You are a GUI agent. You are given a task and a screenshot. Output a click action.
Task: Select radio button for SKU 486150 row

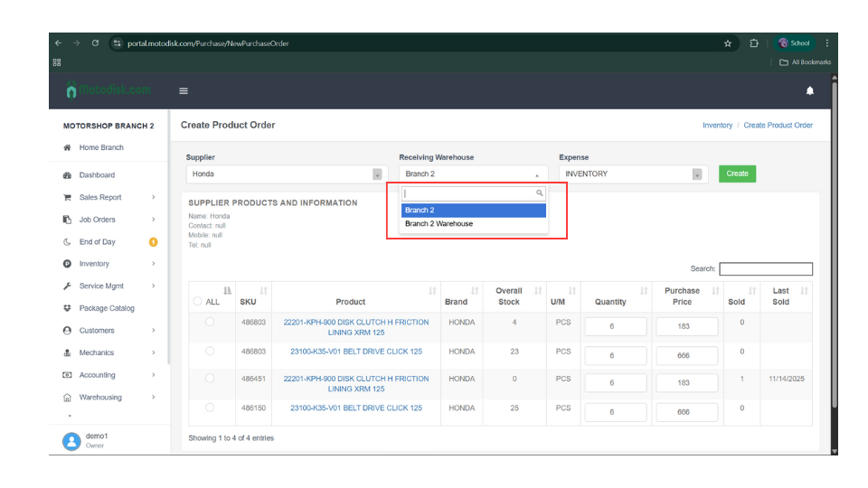[210, 408]
